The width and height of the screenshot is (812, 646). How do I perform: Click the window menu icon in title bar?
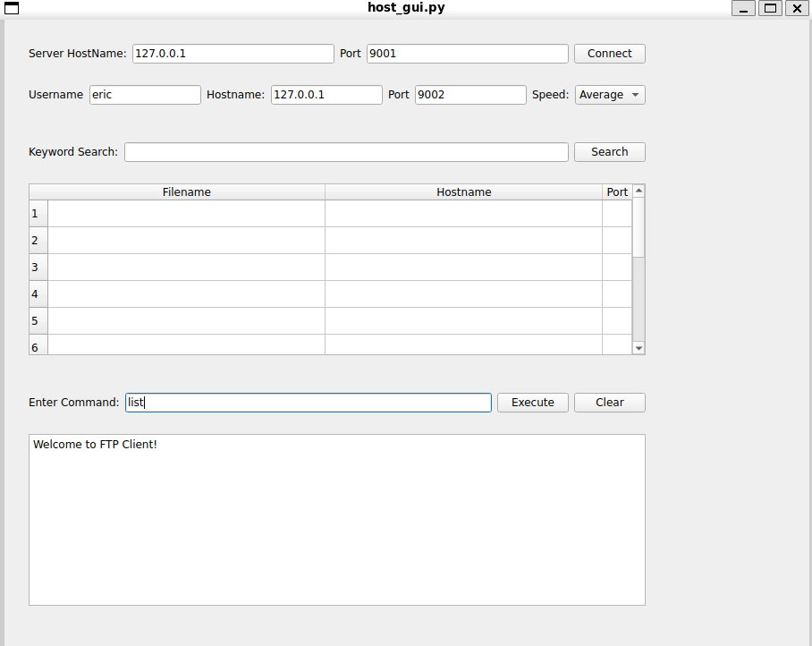[x=13, y=8]
